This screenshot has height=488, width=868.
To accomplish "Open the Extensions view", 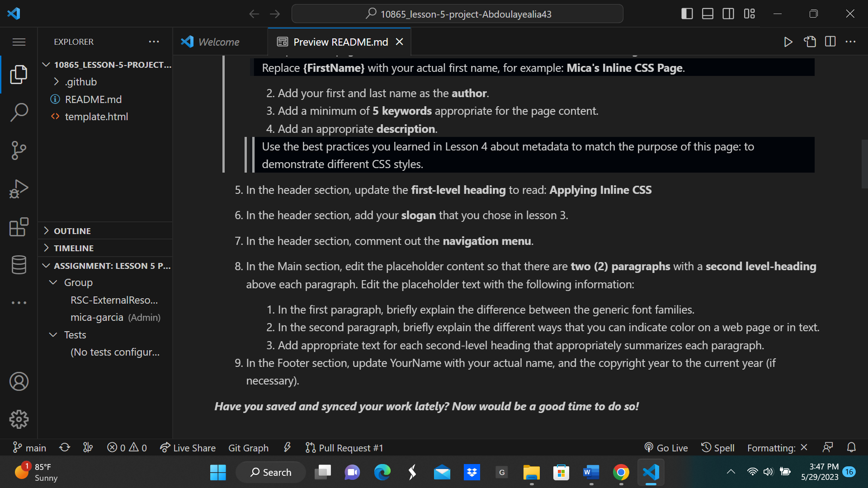I will coord(19,227).
